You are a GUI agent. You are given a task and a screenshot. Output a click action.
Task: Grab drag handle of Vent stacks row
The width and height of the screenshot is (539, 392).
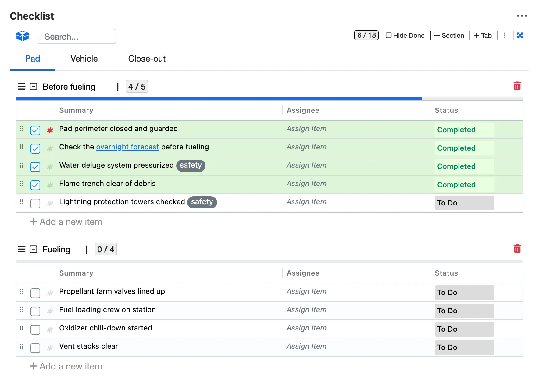pos(23,346)
